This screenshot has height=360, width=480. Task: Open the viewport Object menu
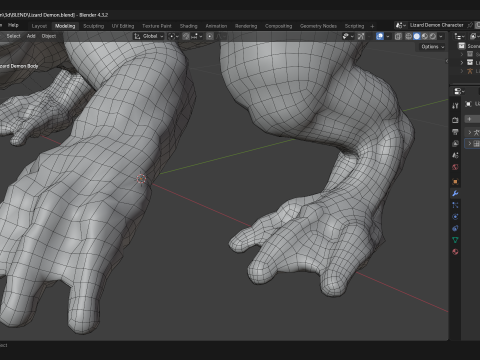point(49,36)
